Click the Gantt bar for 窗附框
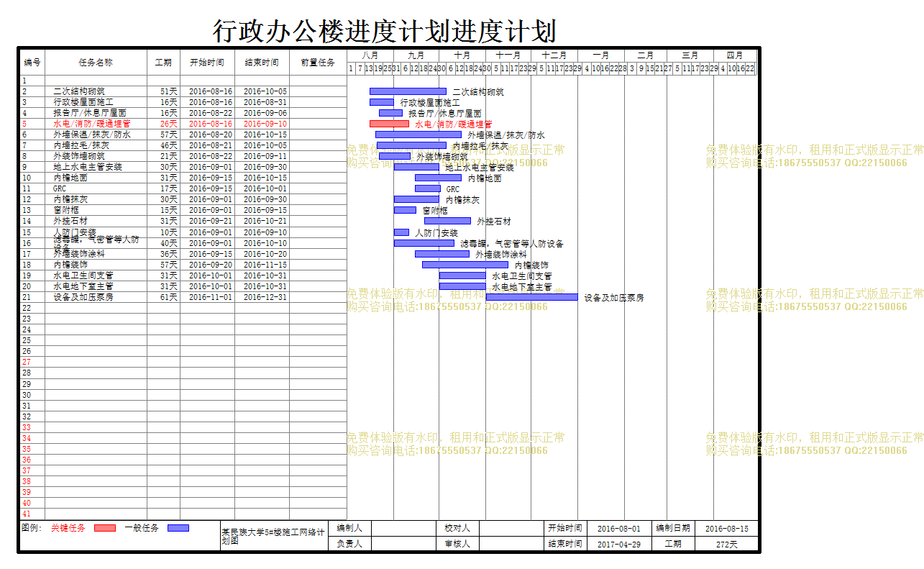This screenshot has width=924, height=569. click(x=405, y=210)
